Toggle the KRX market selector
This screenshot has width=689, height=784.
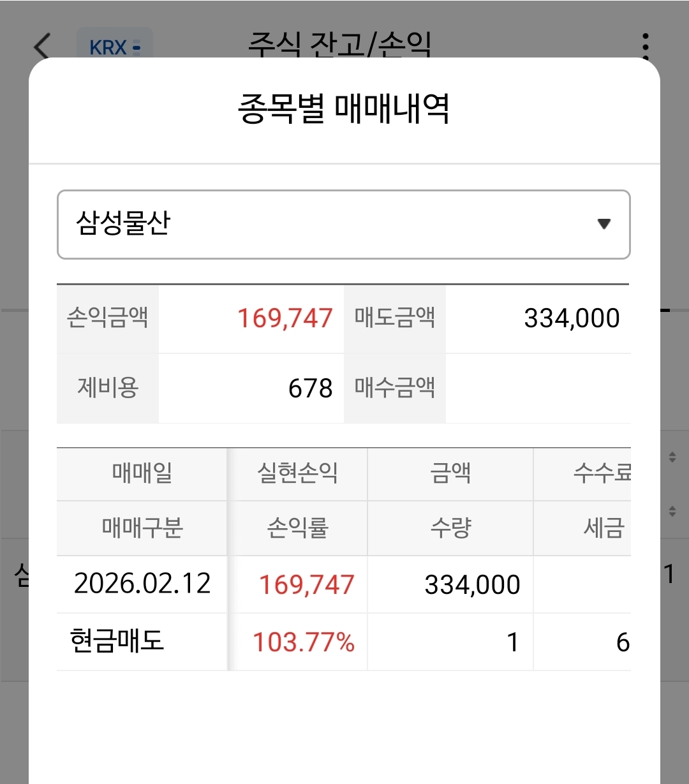[115, 47]
